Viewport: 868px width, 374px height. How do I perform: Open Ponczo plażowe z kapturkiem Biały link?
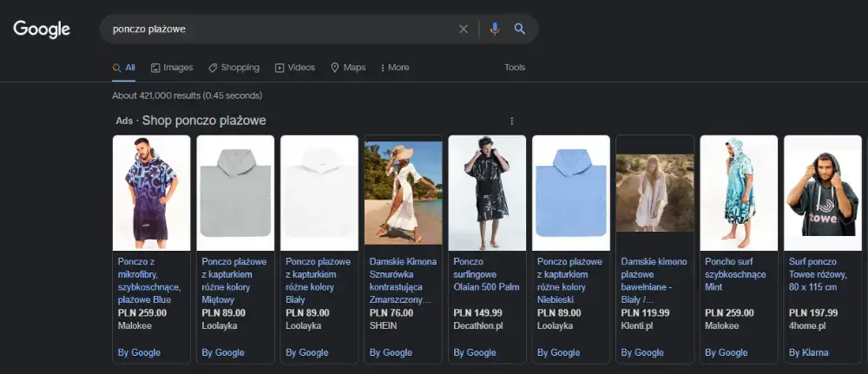[x=319, y=280]
